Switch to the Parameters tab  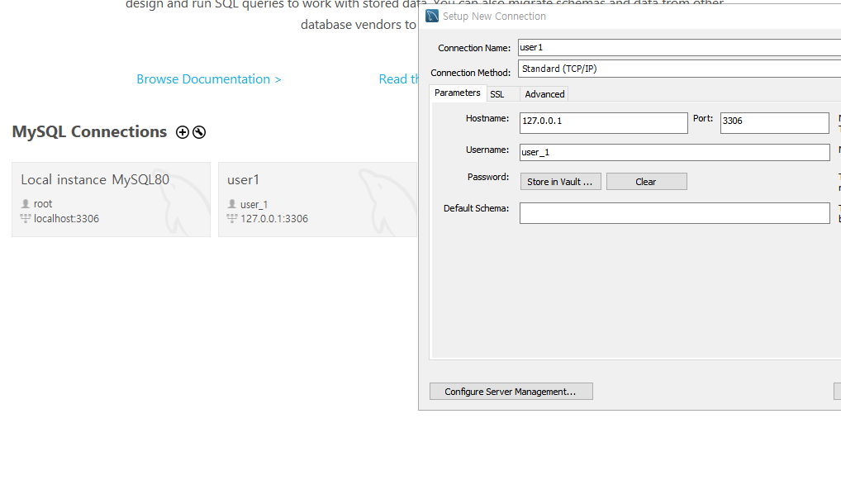coord(458,93)
